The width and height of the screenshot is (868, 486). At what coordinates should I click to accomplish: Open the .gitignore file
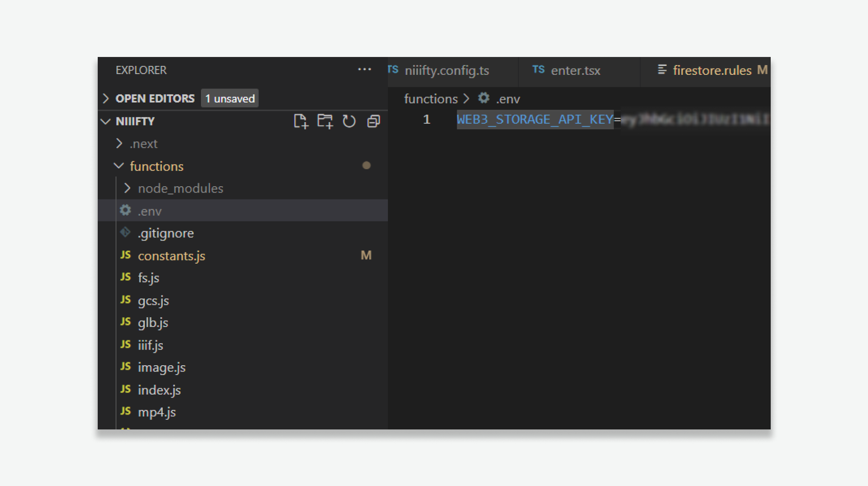click(243, 233)
